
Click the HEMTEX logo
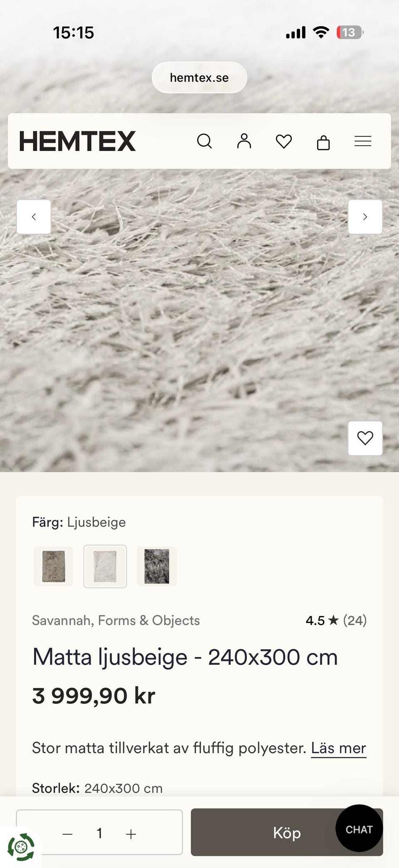pyautogui.click(x=77, y=141)
